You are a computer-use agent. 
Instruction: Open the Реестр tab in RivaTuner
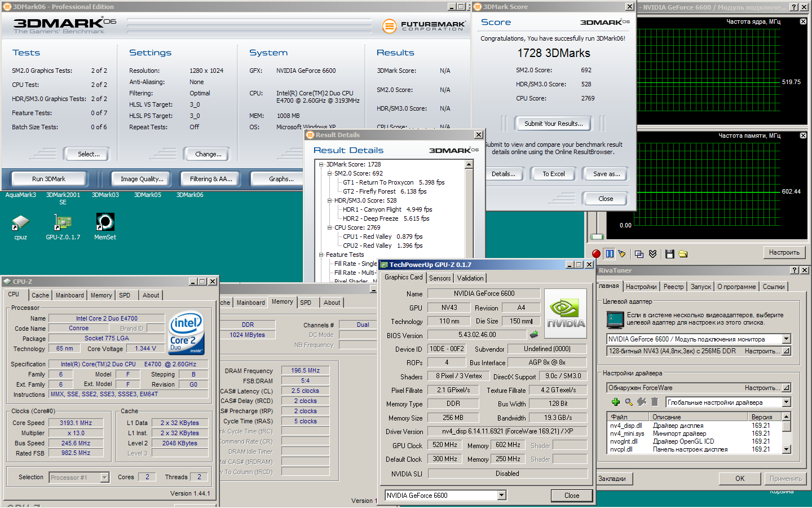coord(673,287)
